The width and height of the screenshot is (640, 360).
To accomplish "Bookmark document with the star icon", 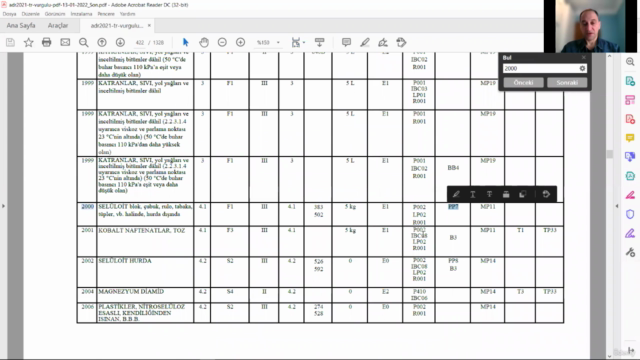I will click(29, 42).
